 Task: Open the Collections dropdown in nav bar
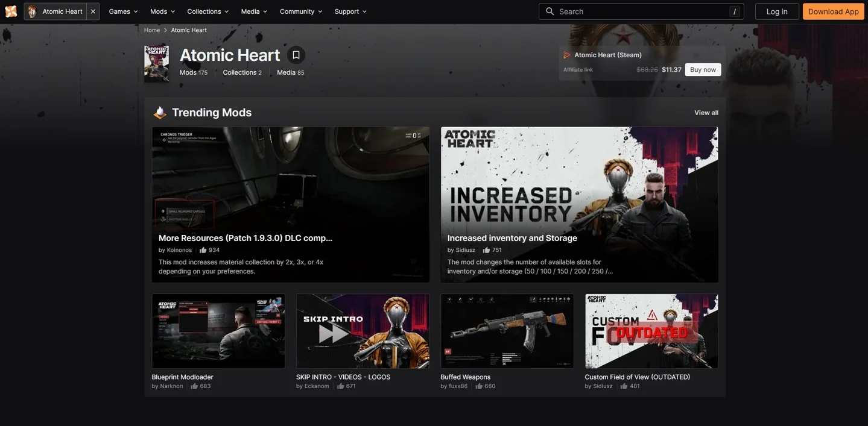(208, 11)
